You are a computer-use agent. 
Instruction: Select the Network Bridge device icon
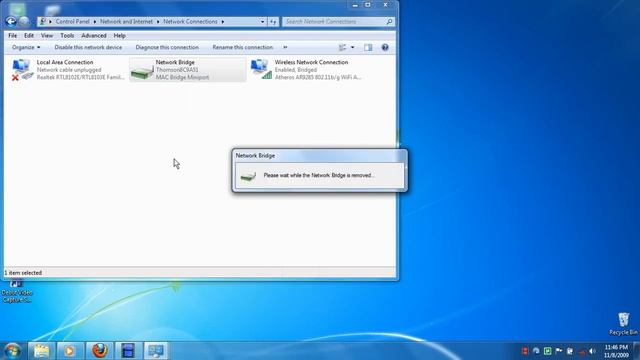[x=142, y=72]
